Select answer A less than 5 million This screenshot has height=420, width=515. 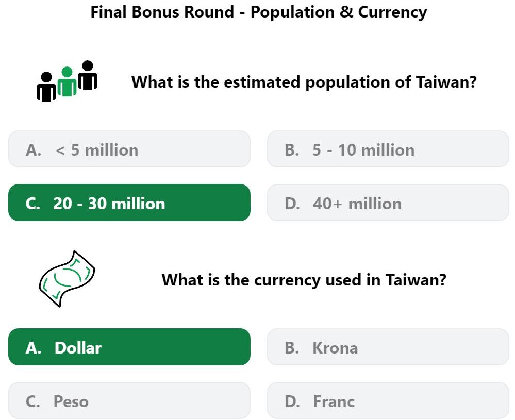click(129, 149)
